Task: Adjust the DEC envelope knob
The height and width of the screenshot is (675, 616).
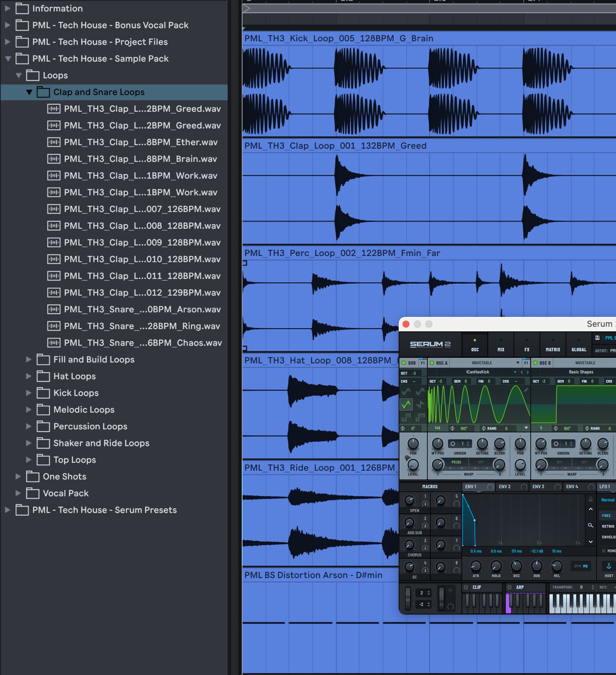Action: click(x=516, y=566)
